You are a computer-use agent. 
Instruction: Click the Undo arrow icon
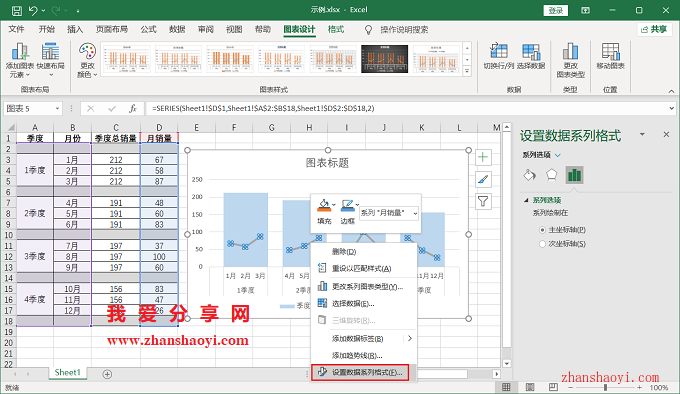(34, 10)
